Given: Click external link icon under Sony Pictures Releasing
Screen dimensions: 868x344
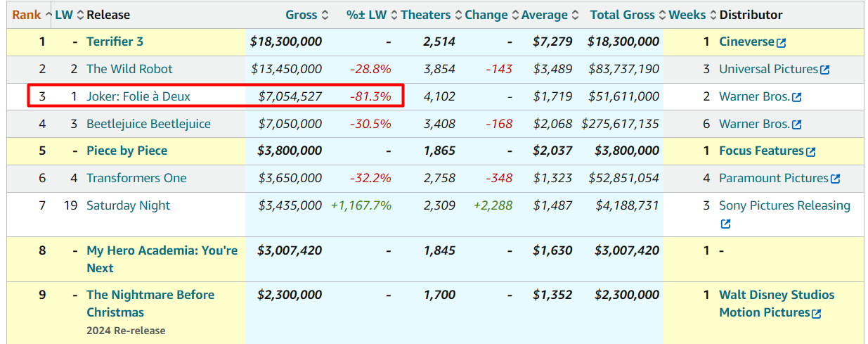Looking at the screenshot, I should coord(725,224).
